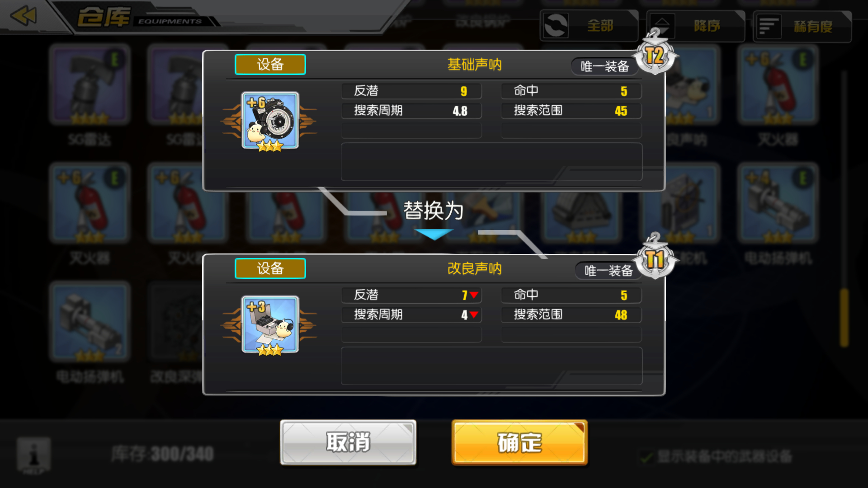The image size is (868, 488).
Task: Toggle 显示装备中的武器设备 checkbox
Action: click(x=647, y=457)
